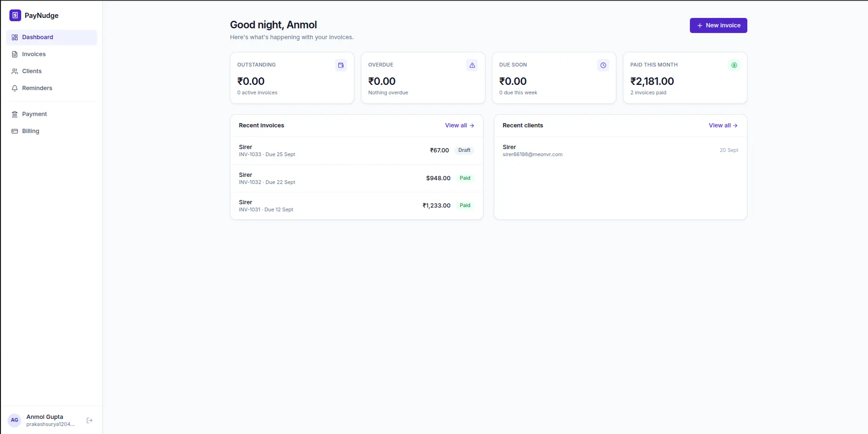Click the Paid badge for ₹1,233.00 invoice
868x434 pixels.
point(465,206)
